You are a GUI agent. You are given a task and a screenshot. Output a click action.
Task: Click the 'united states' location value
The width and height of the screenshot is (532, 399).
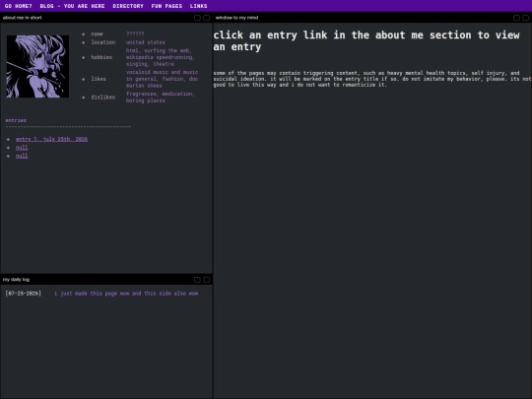[x=146, y=42]
